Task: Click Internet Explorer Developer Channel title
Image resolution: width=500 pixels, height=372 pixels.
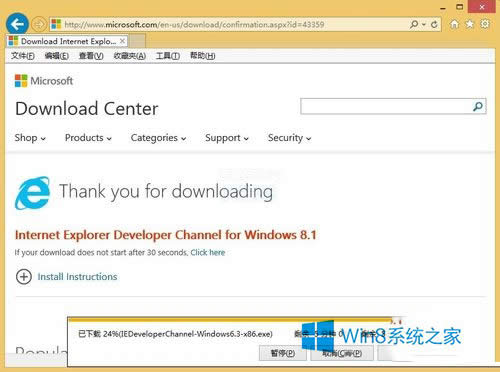Action: (x=166, y=235)
